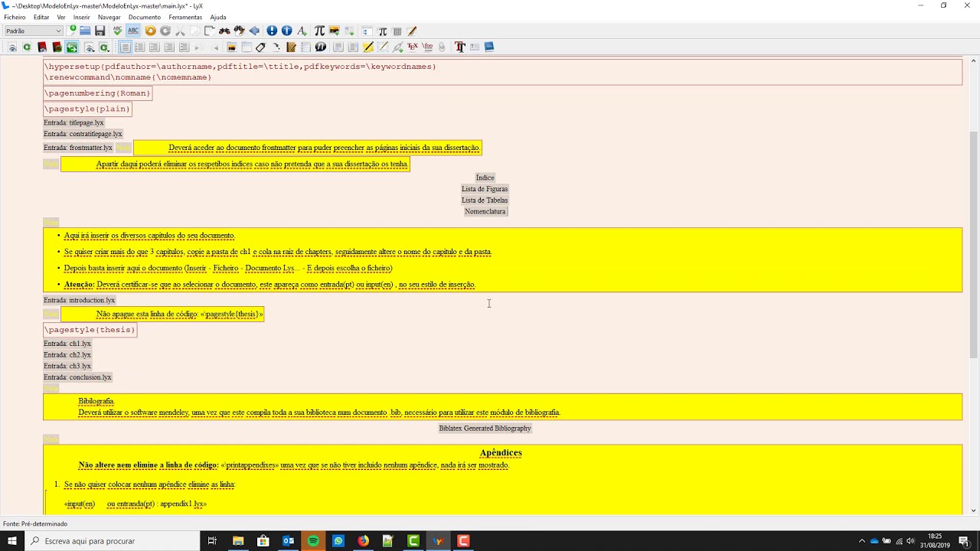Collapse the note above the Apêndices section
The height and width of the screenshot is (551, 980).
51,439
